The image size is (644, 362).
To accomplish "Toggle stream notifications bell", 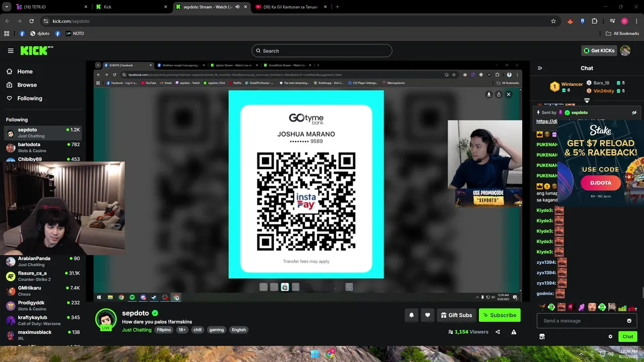I will pos(411,315).
